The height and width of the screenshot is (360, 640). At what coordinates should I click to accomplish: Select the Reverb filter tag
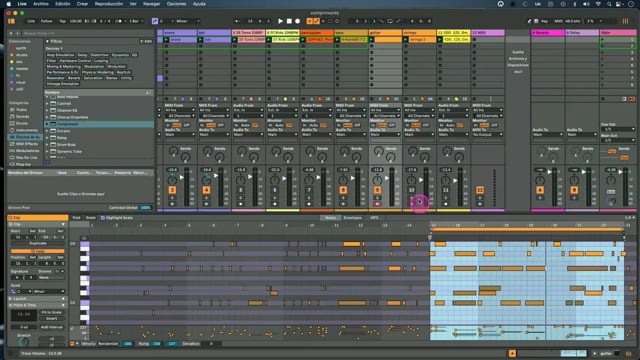coord(74,78)
